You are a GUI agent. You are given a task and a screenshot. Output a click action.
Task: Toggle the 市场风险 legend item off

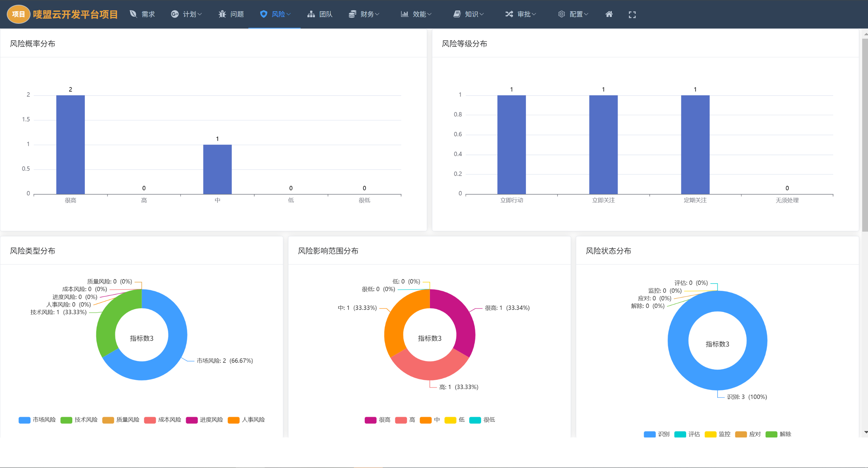(x=37, y=420)
